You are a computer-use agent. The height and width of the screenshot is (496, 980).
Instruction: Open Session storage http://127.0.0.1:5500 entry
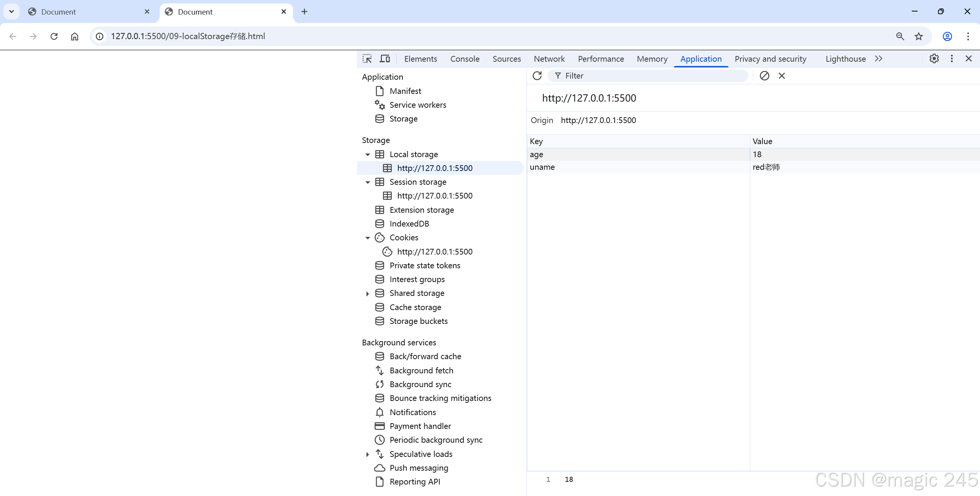tap(434, 196)
